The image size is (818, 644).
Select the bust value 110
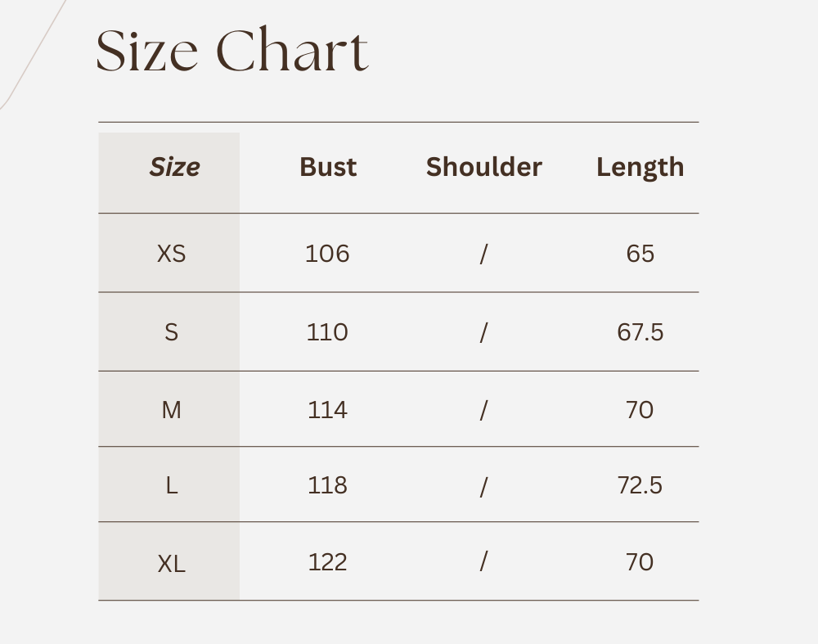coord(327,332)
